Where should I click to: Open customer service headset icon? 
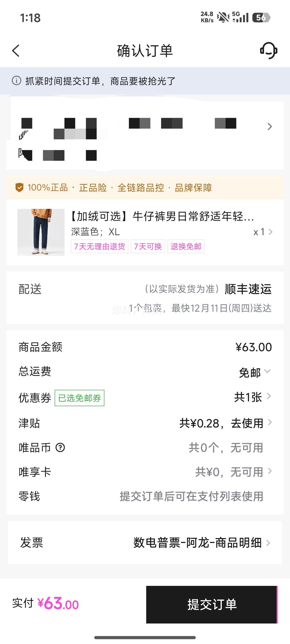(x=268, y=50)
